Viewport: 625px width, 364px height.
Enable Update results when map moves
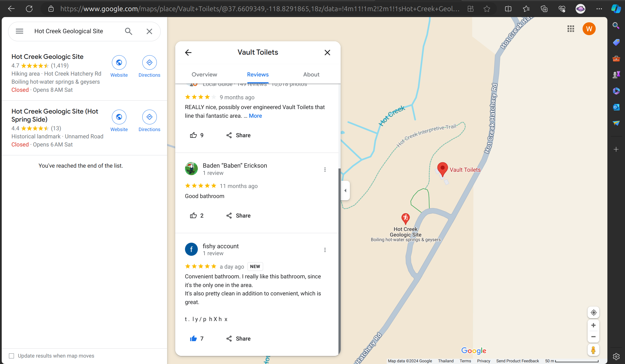11,356
